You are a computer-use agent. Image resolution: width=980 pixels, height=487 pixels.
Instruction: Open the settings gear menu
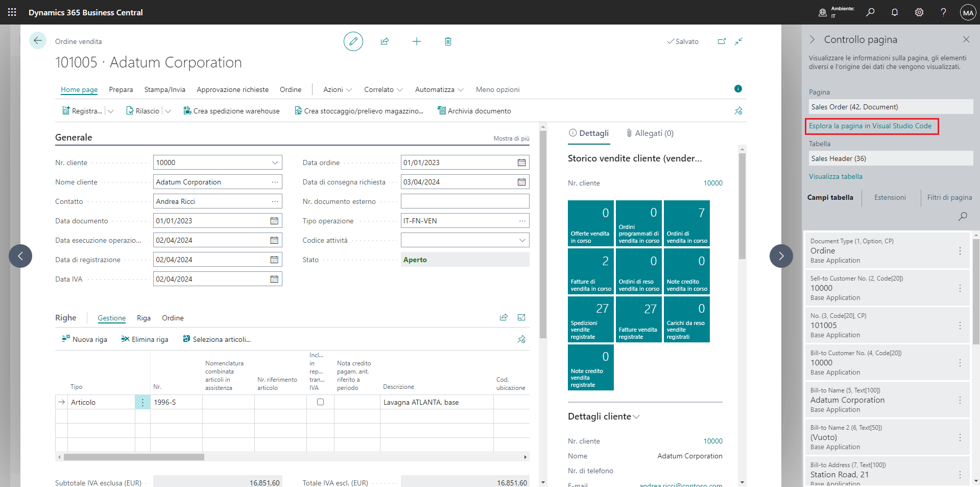coord(919,12)
